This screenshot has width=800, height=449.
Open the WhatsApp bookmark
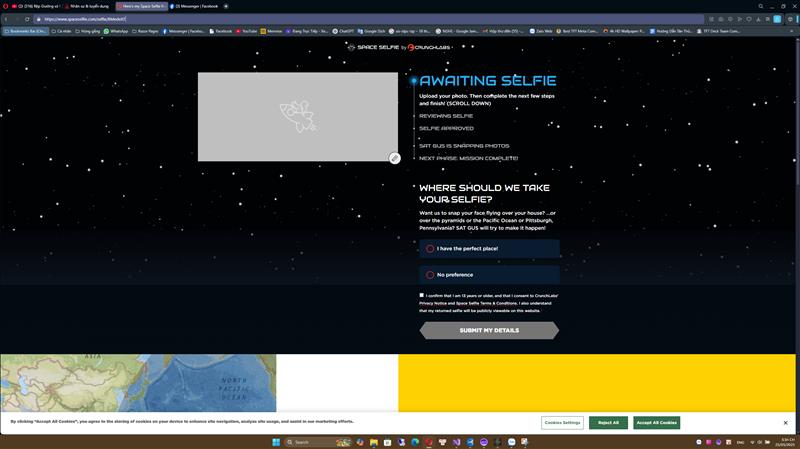point(116,31)
